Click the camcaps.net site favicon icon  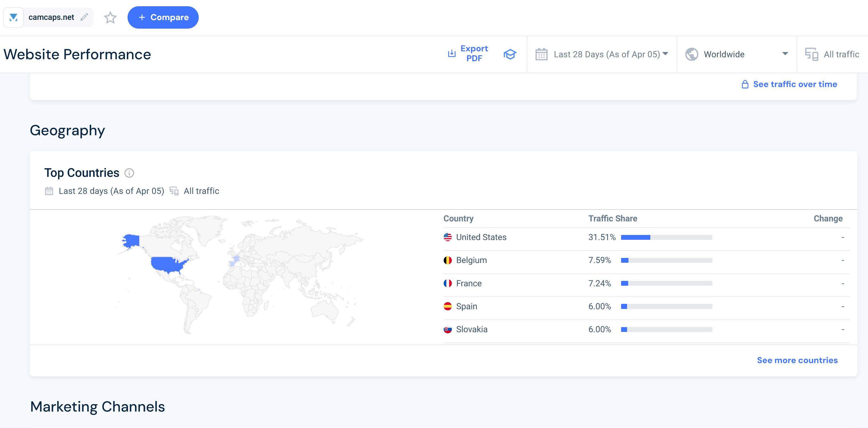pyautogui.click(x=14, y=17)
